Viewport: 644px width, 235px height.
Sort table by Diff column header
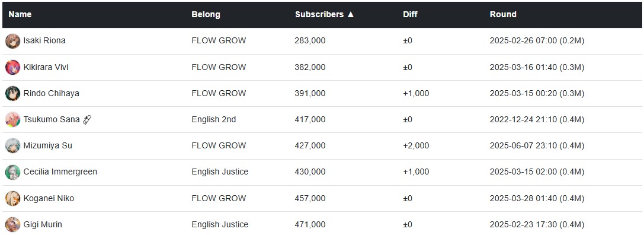pos(410,14)
